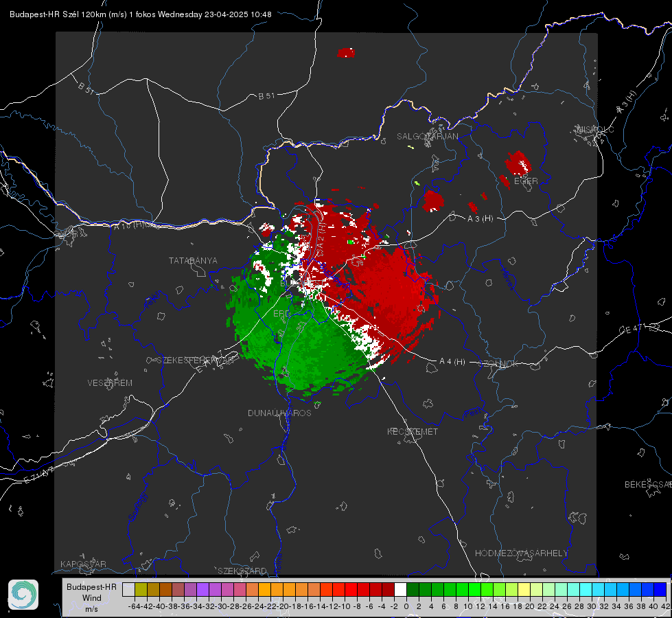Click the blue 'Pest' county label
Viewport: 672px width, 618px height.
coord(473,413)
